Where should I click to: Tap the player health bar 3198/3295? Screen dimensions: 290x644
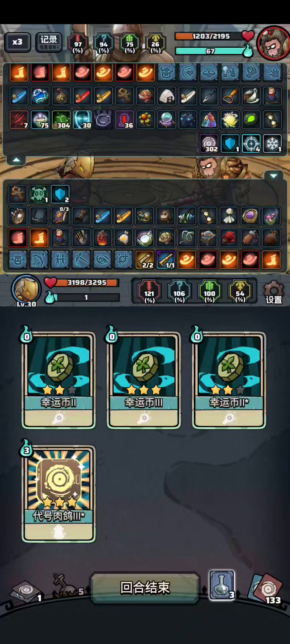87,283
